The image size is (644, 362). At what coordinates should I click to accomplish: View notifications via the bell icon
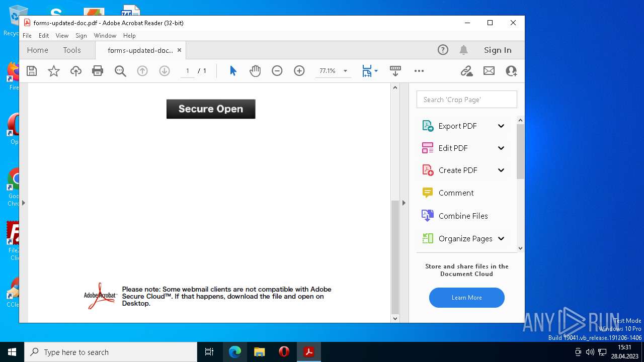[464, 50]
